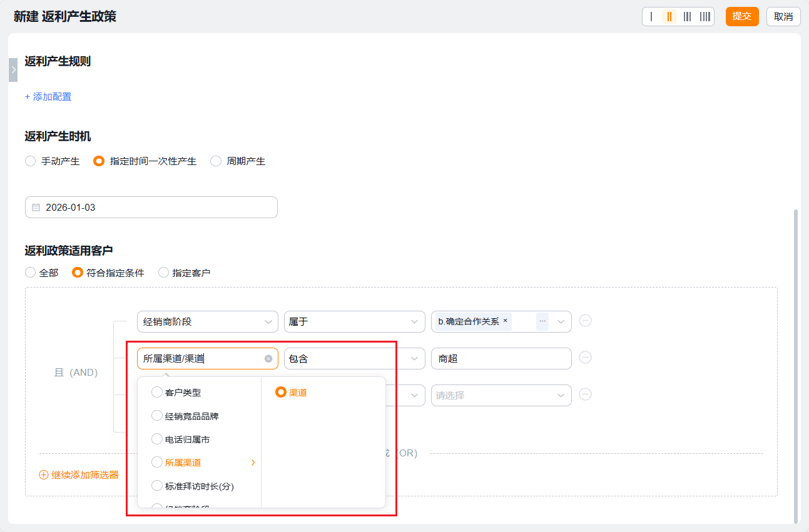
Task: Expand the left sidebar collapse arrow
Action: point(13,70)
